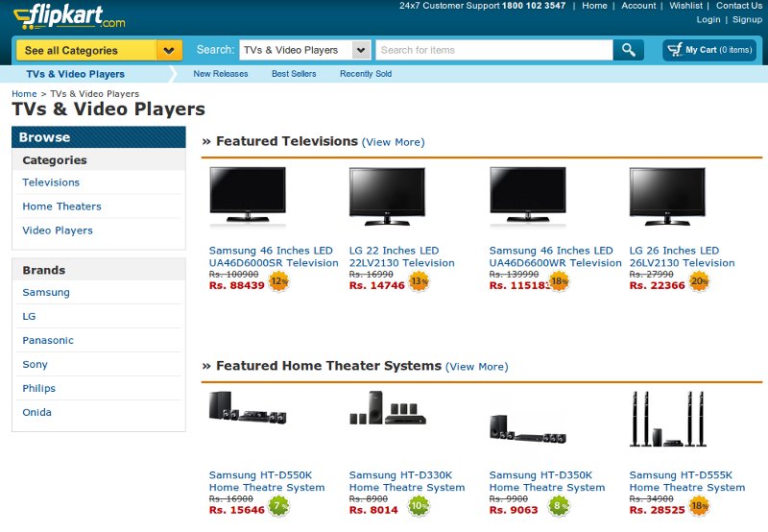
Task: Open the TVs & Video Players tab
Action: 76,74
